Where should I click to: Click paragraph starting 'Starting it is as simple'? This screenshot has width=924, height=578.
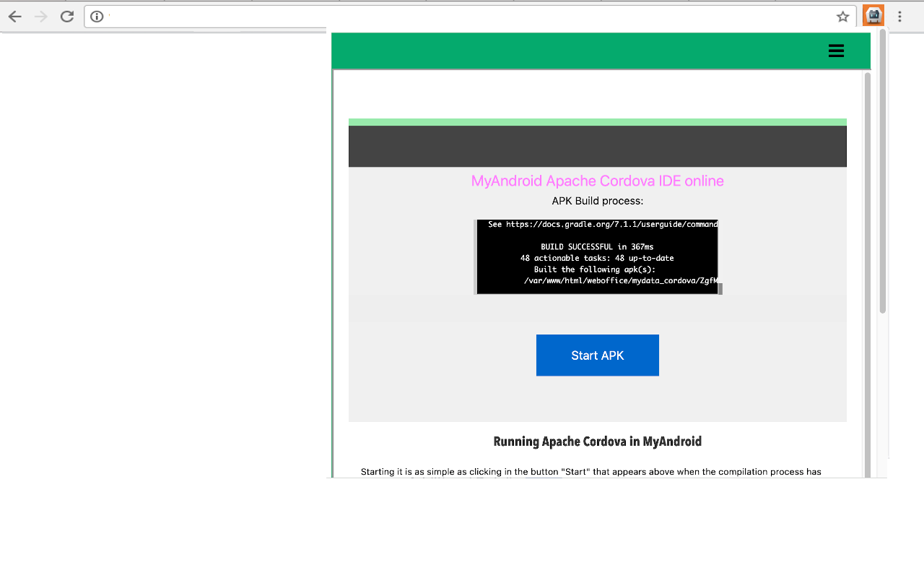point(591,472)
